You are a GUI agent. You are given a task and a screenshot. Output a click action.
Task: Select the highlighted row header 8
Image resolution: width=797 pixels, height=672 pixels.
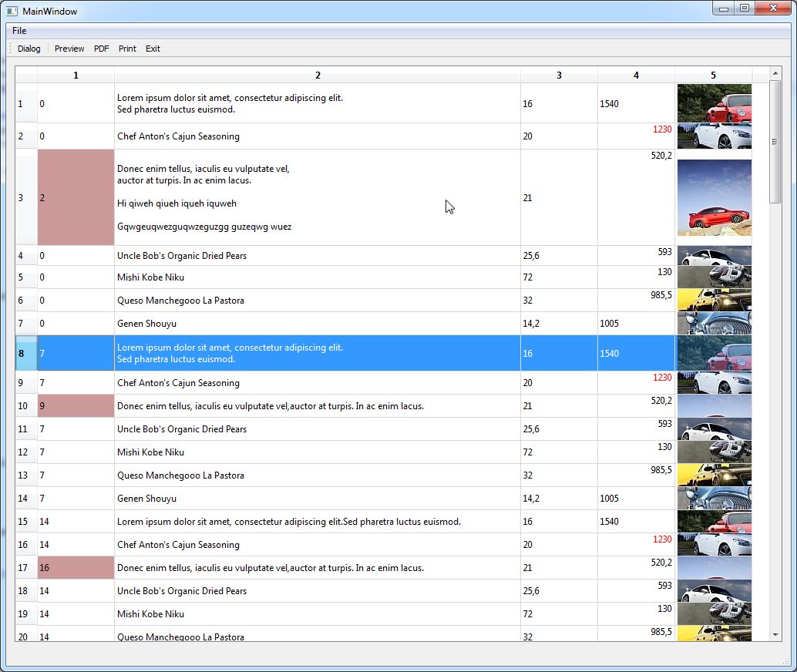tap(26, 353)
